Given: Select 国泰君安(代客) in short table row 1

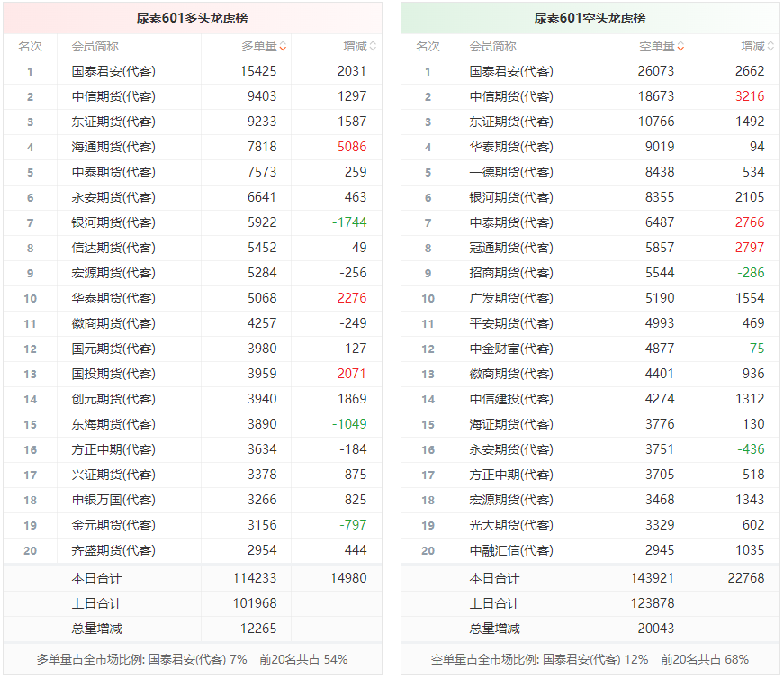Looking at the screenshot, I should coord(511,71).
